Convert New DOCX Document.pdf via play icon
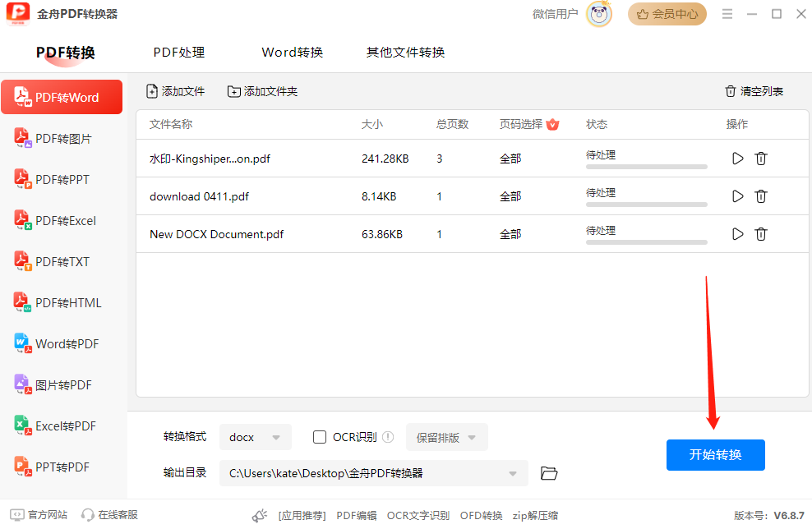The image size is (812, 529). (737, 234)
